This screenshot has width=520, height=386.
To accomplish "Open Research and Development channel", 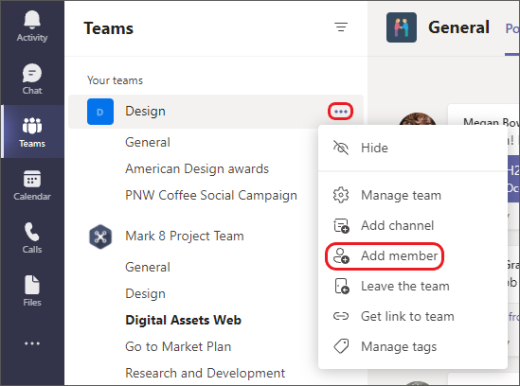I will coord(205,373).
